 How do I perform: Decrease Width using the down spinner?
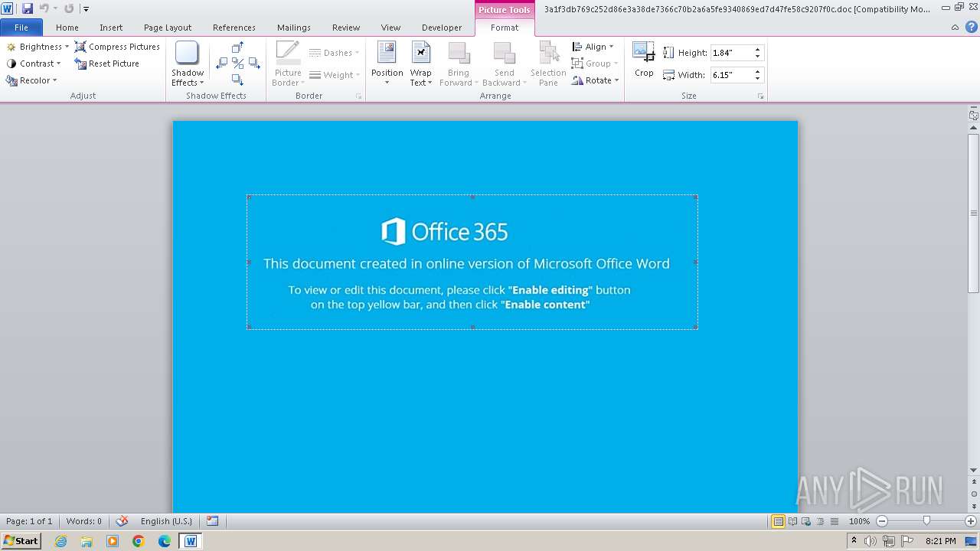[x=758, y=79]
